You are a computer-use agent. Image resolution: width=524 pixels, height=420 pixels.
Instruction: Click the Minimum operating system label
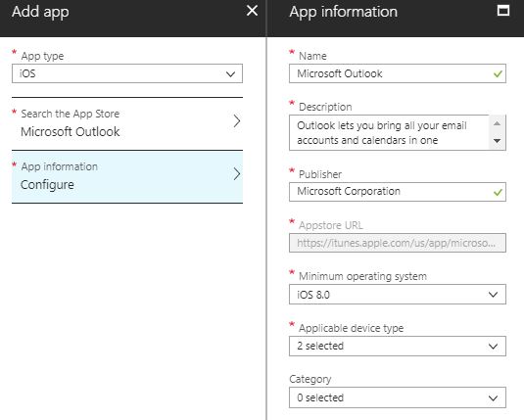click(x=362, y=276)
